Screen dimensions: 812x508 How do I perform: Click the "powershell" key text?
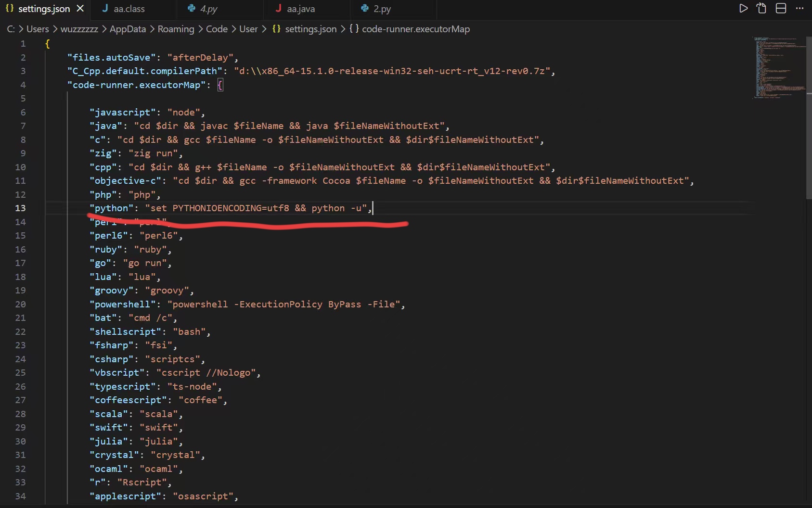pos(123,304)
